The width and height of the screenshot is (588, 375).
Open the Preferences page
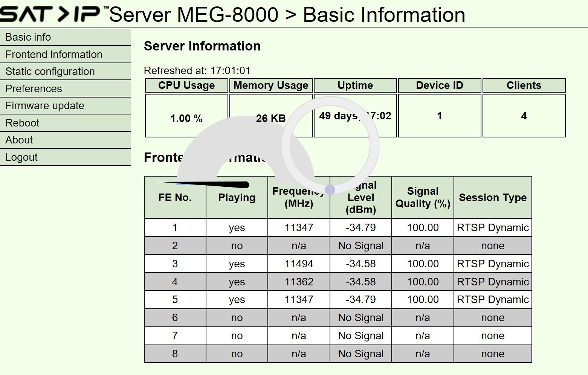tap(65, 89)
